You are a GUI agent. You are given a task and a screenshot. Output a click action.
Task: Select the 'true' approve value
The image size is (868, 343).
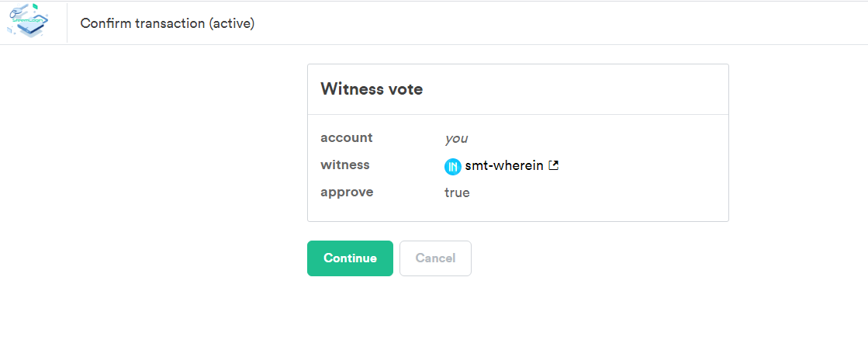coord(457,192)
